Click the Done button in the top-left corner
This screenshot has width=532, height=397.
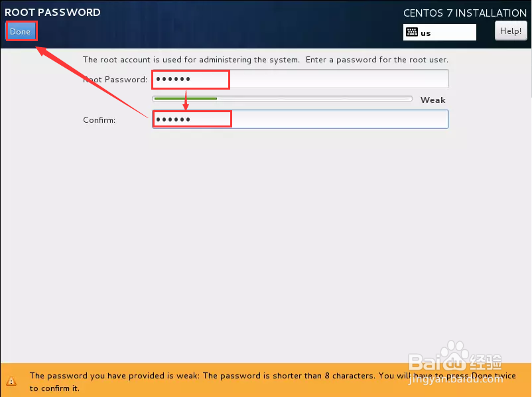tap(20, 31)
